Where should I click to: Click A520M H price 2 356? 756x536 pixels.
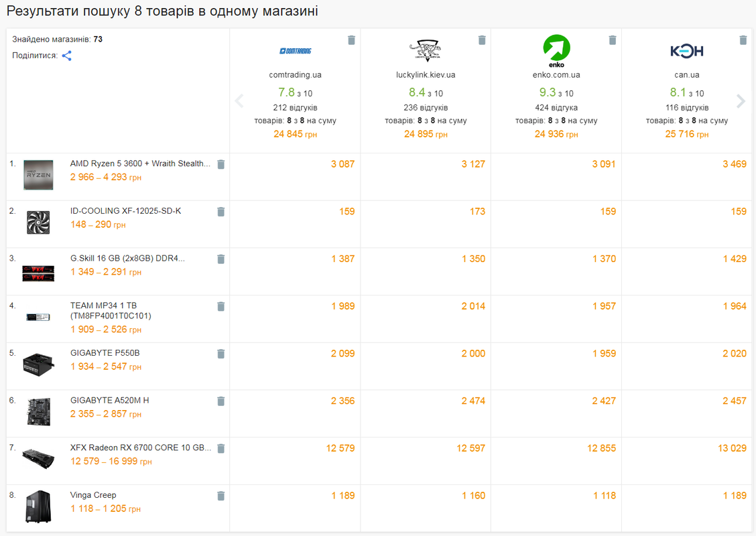click(342, 401)
